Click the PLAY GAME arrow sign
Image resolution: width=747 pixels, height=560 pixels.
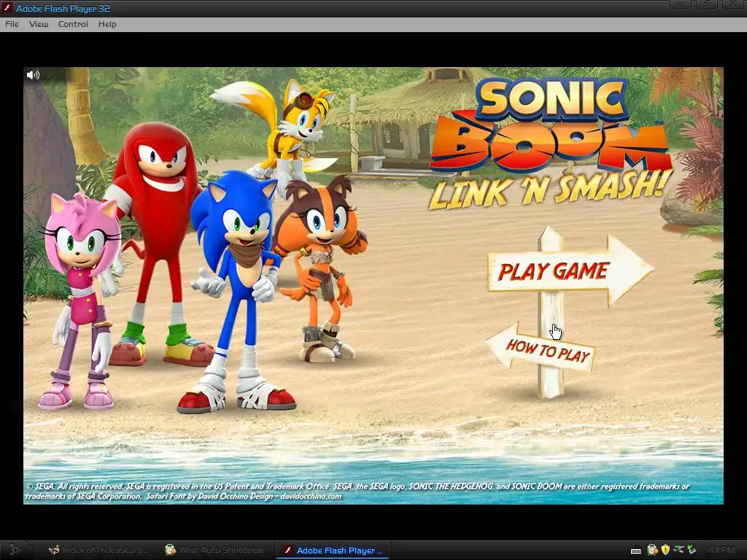[x=570, y=271]
